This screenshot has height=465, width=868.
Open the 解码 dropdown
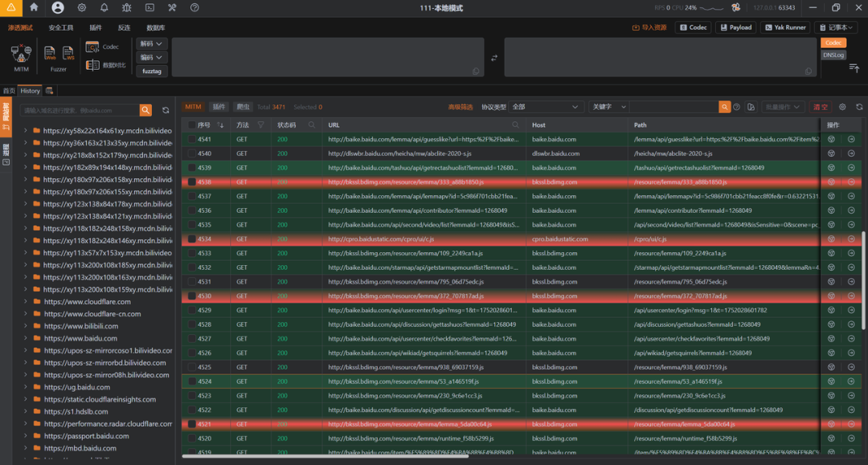(x=151, y=43)
